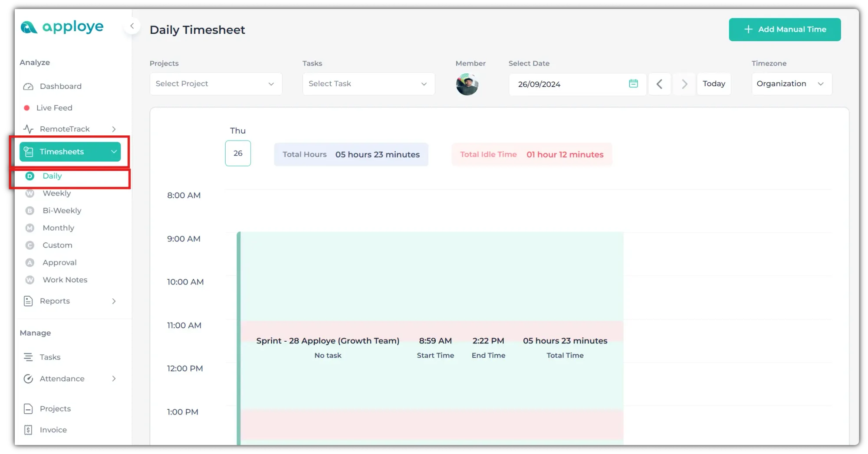
Task: Go to previous day arrow
Action: point(659,84)
